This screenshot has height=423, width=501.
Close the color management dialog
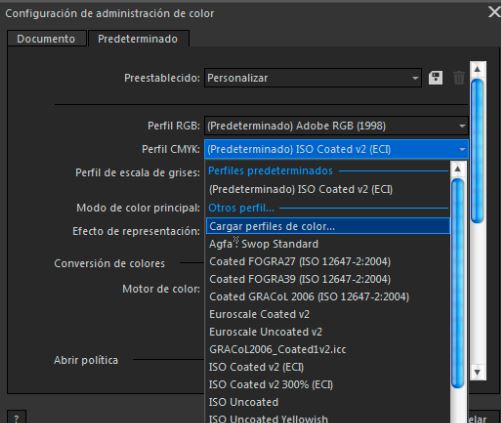494,13
